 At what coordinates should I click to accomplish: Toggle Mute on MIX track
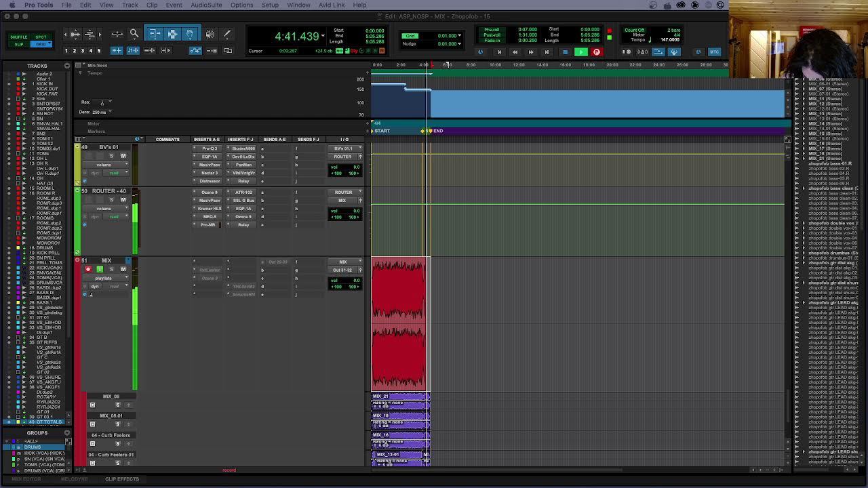123,269
